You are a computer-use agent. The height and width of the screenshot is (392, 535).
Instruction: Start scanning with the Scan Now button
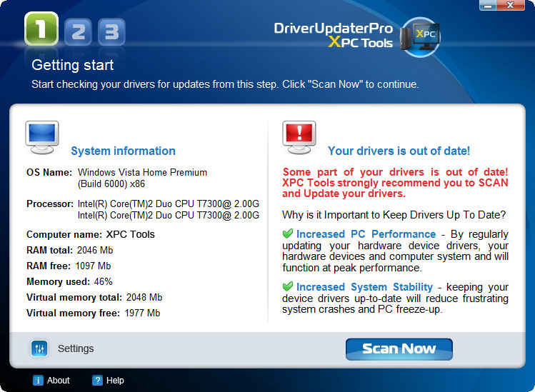[x=399, y=349]
